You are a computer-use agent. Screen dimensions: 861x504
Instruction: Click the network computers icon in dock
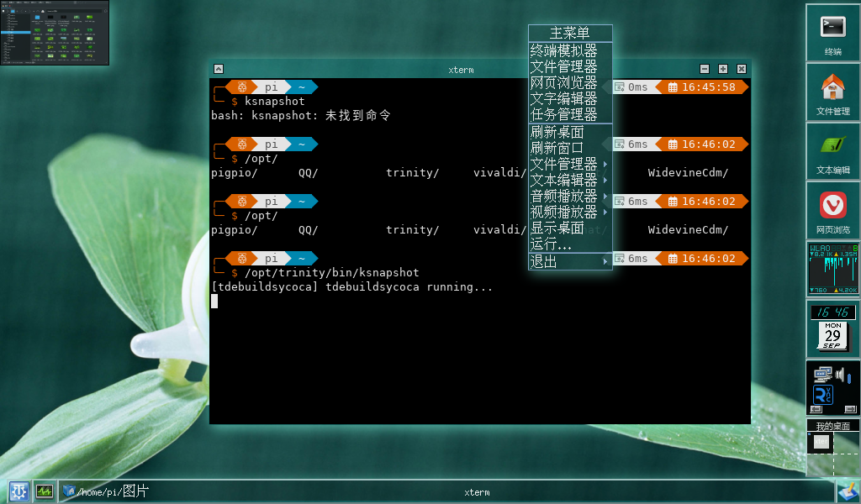(x=823, y=375)
